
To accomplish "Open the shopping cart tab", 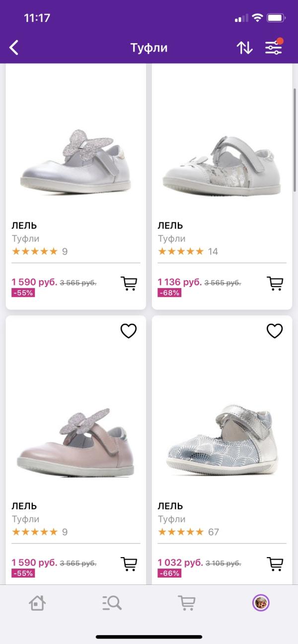I will (186, 603).
